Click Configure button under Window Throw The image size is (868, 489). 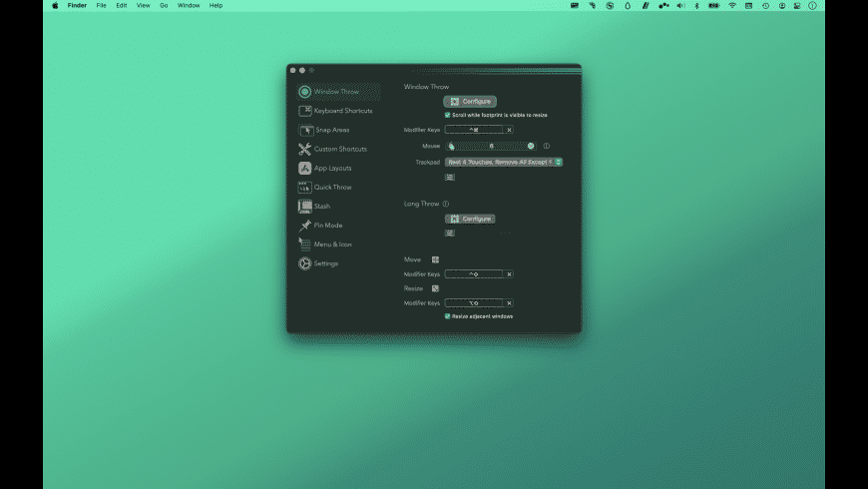pyautogui.click(x=470, y=102)
